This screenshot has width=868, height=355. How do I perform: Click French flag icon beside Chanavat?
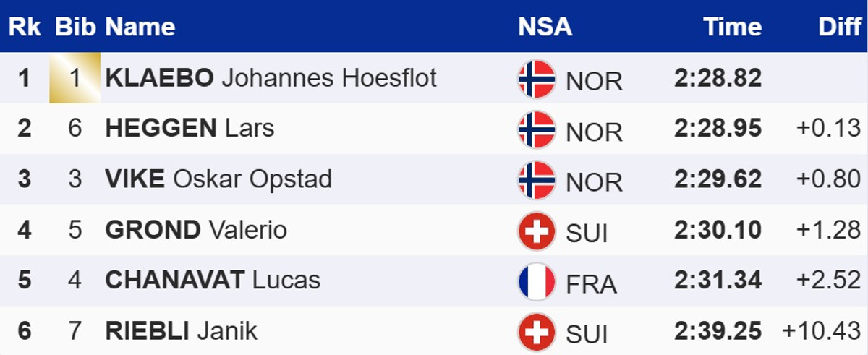point(536,282)
